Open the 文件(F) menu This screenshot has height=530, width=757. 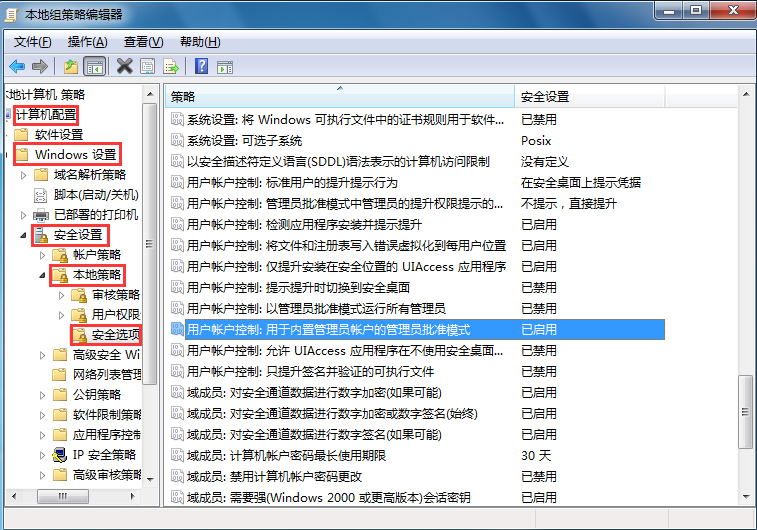[x=32, y=42]
